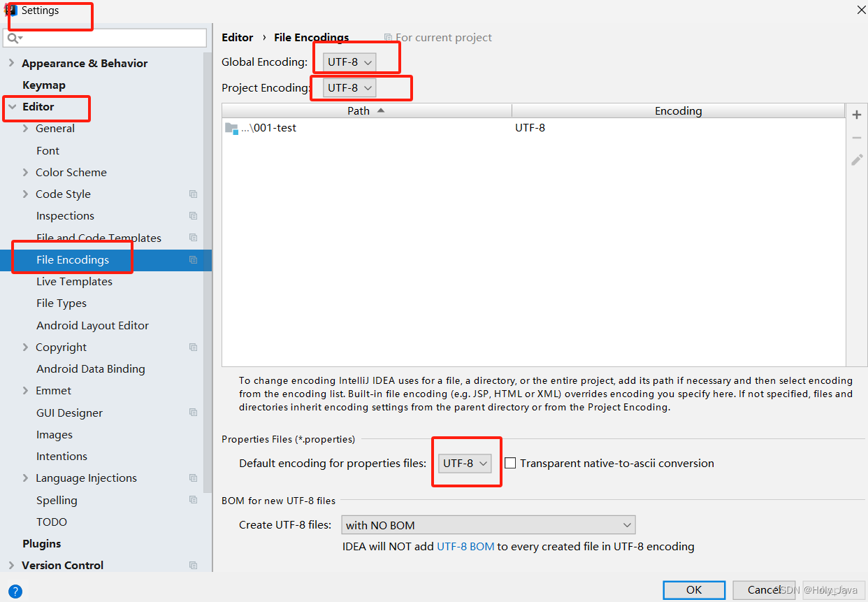
Task: Select Font settings page
Action: pos(48,151)
